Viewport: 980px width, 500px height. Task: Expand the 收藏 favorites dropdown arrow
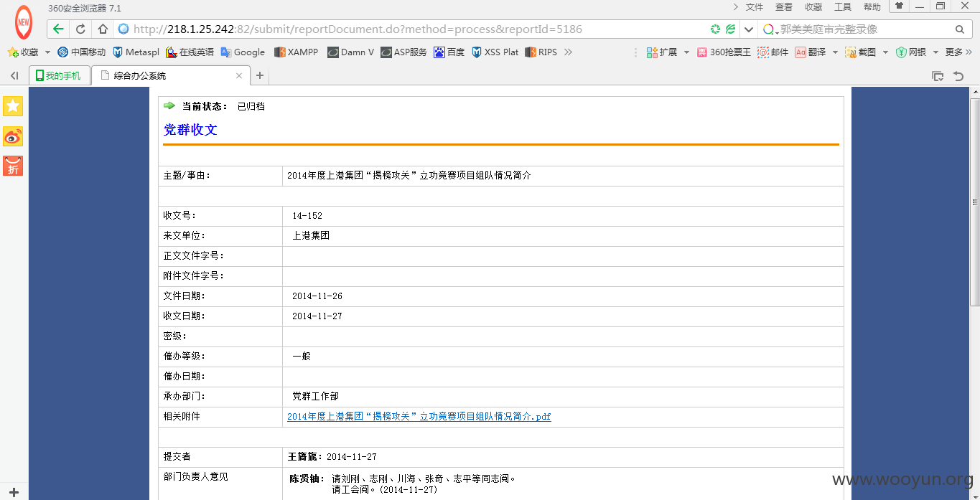click(47, 52)
